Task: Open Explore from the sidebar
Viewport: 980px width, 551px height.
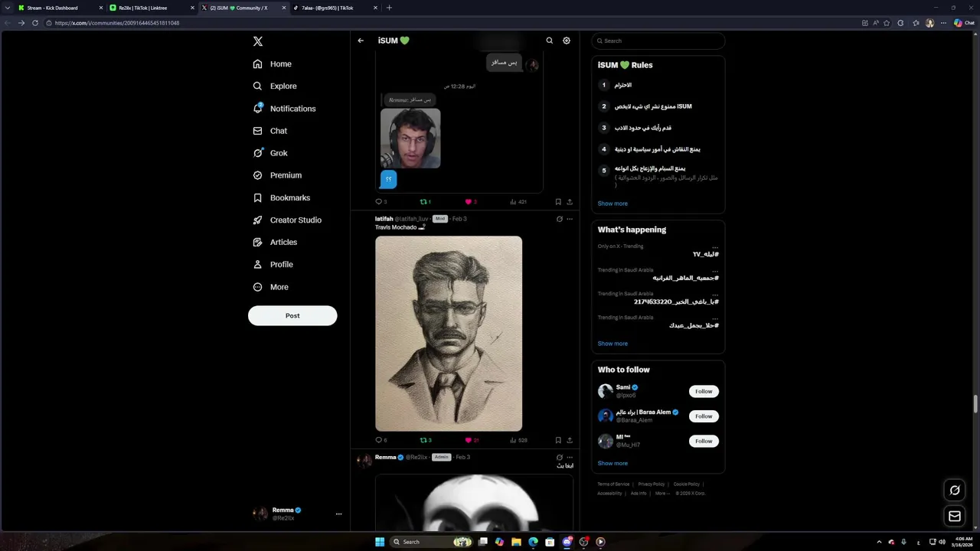Action: [x=275, y=86]
